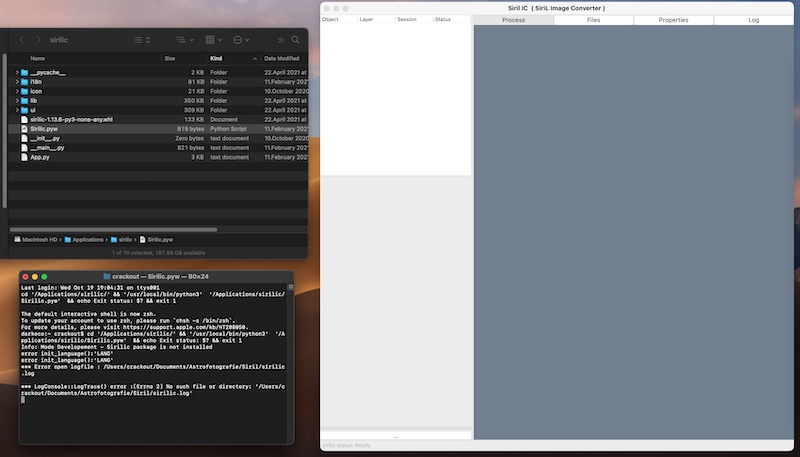The height and width of the screenshot is (457, 800).
Task: Sort Finder list by Size column
Action: pos(170,59)
